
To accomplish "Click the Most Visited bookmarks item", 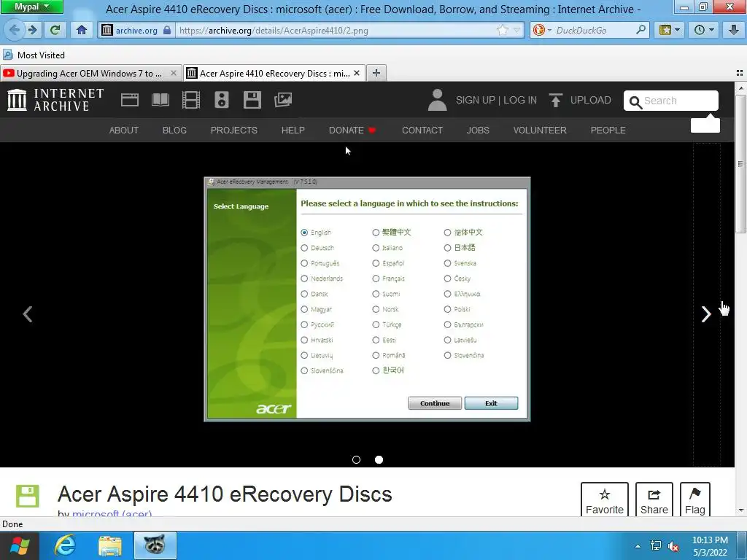I will point(34,55).
